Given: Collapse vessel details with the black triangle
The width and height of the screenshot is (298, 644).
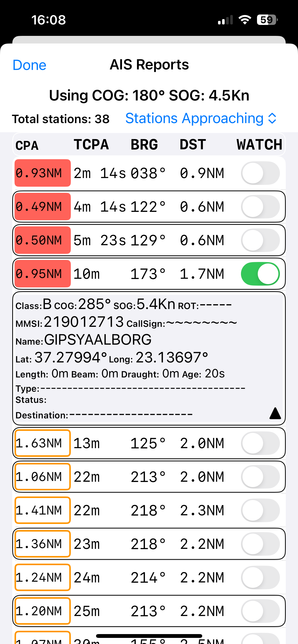Looking at the screenshot, I should [275, 413].
